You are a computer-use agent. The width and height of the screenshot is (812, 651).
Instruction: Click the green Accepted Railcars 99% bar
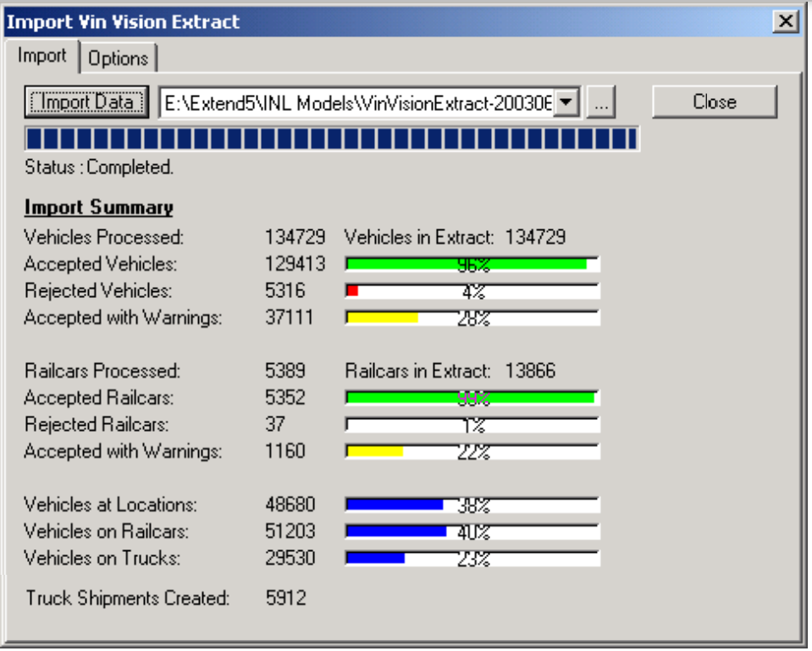[472, 398]
